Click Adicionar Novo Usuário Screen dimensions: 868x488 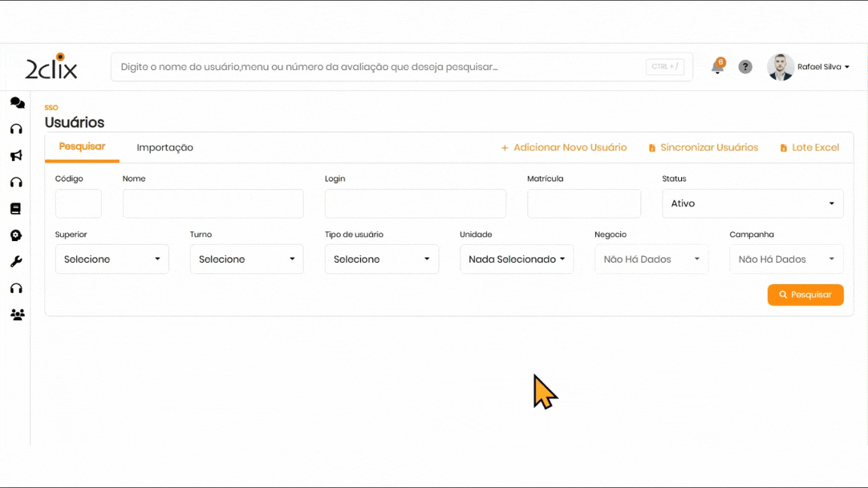(564, 148)
